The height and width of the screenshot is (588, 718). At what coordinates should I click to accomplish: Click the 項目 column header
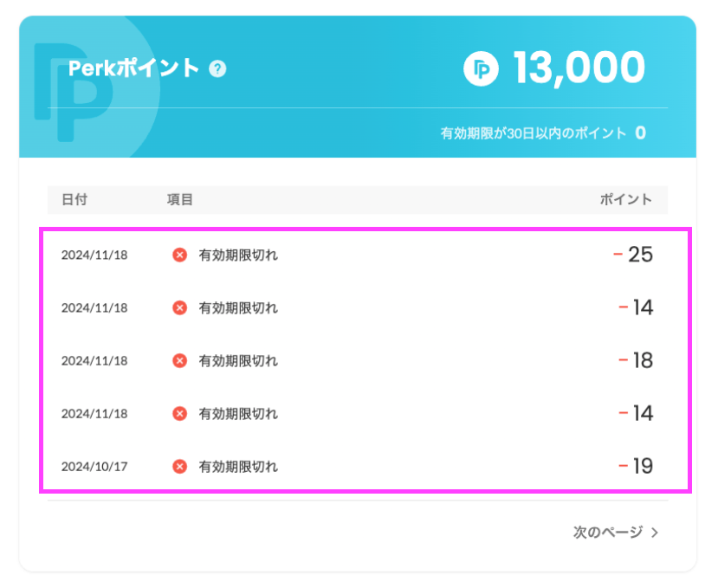click(x=180, y=200)
